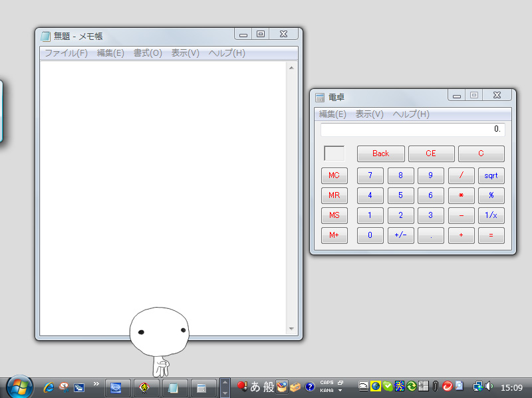This screenshot has width=532, height=398.
Task: Toggle the CAPS indicator on language bar
Action: click(327, 383)
